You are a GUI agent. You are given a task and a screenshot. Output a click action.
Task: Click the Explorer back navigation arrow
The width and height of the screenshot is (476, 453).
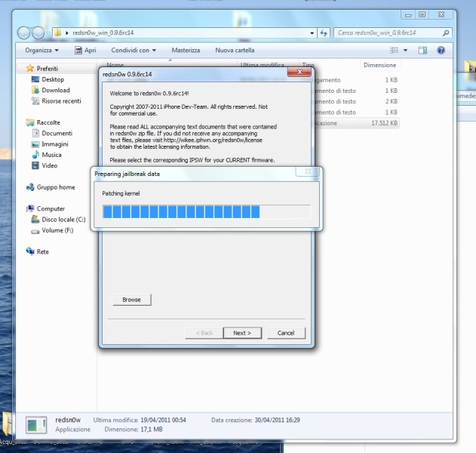point(23,32)
